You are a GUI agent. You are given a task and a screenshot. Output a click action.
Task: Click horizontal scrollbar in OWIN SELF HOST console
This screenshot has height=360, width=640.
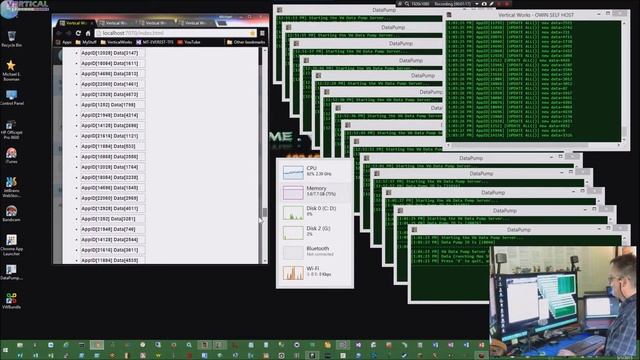534,145
